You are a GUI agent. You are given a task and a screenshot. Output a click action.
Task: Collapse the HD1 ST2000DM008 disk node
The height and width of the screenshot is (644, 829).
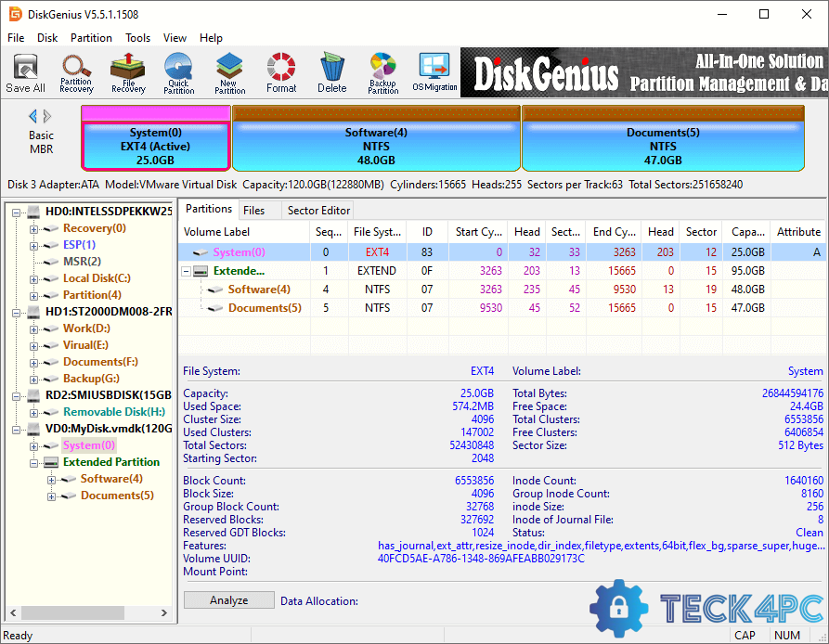pos(17,312)
